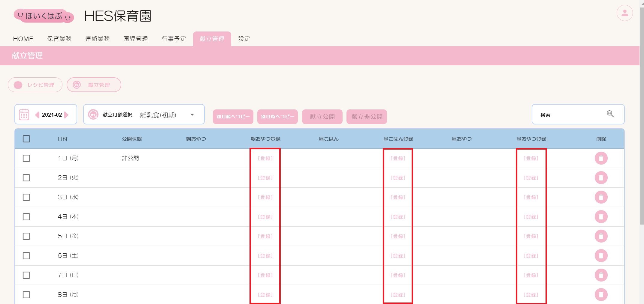Check the 4日 (木) row checkbox
Viewport: 644px width, 304px height.
pyautogui.click(x=26, y=217)
